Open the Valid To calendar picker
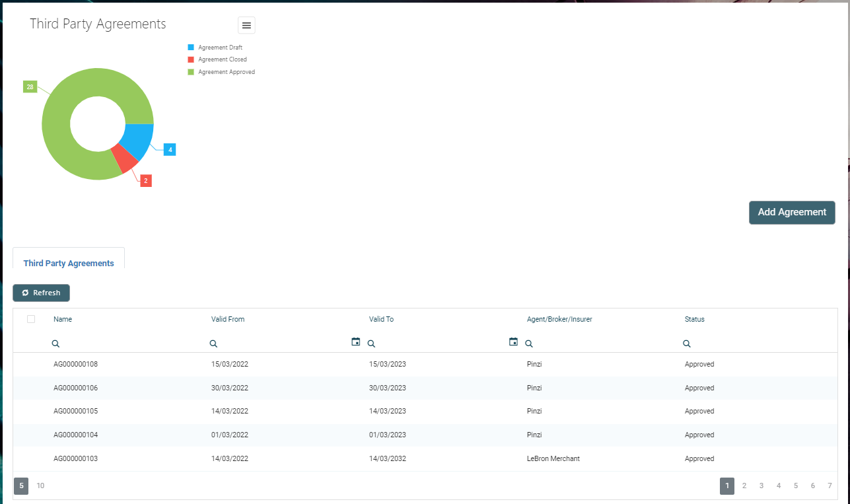Image resolution: width=850 pixels, height=504 pixels. coord(513,342)
